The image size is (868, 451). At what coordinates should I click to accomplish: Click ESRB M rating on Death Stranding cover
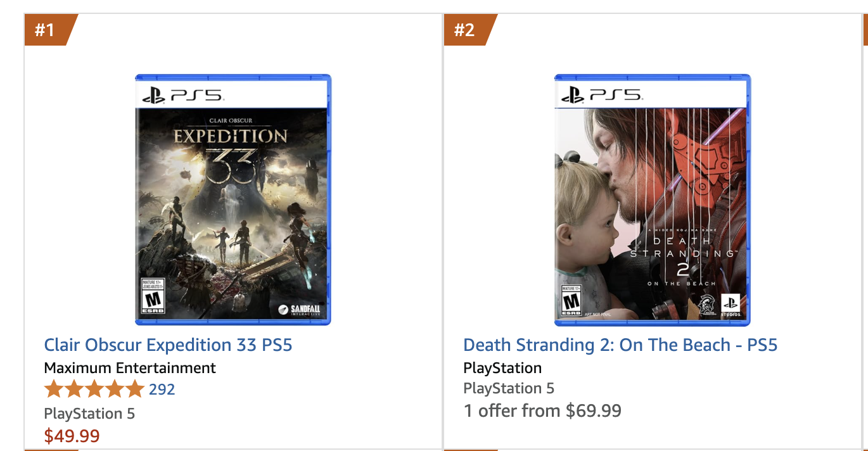(571, 300)
